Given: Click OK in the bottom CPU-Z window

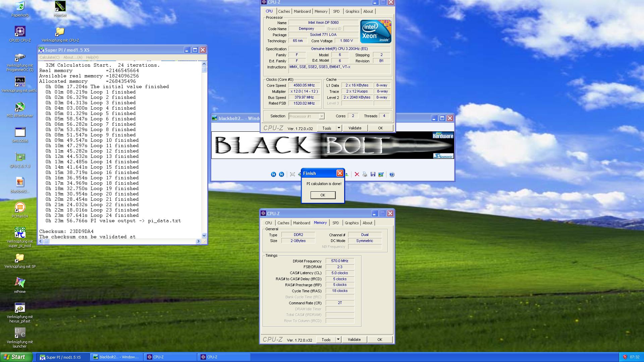Looking at the screenshot, I should point(380,340).
